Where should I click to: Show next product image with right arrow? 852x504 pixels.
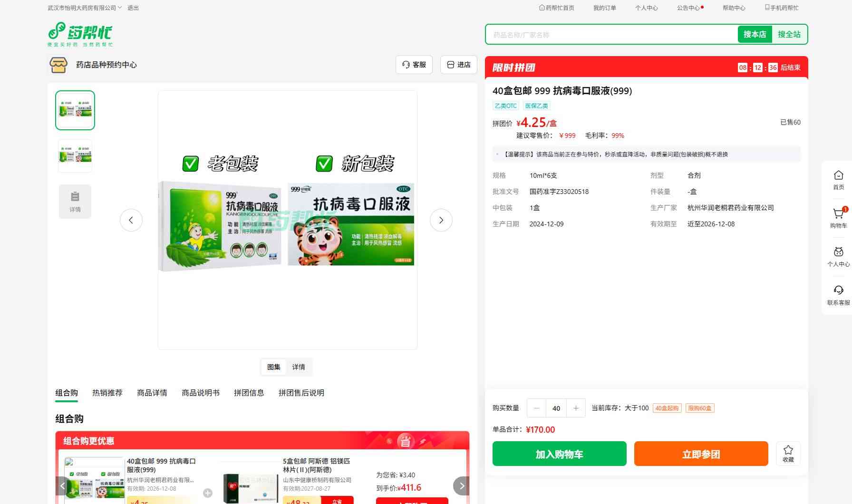pos(441,220)
